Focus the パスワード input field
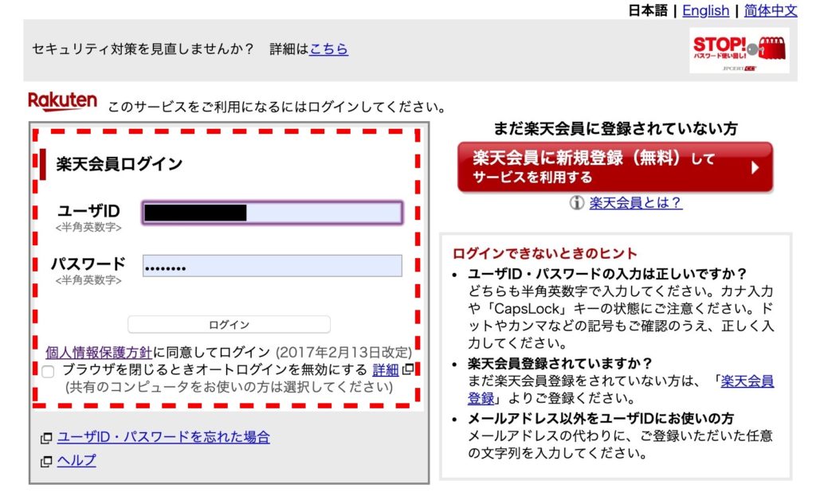Image resolution: width=816 pixels, height=504 pixels. coord(273,266)
